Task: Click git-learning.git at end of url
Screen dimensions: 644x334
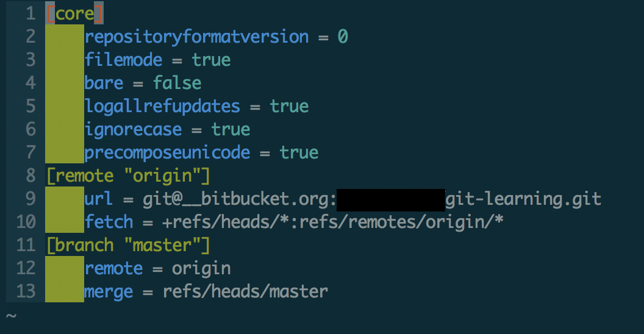Action: click(524, 199)
